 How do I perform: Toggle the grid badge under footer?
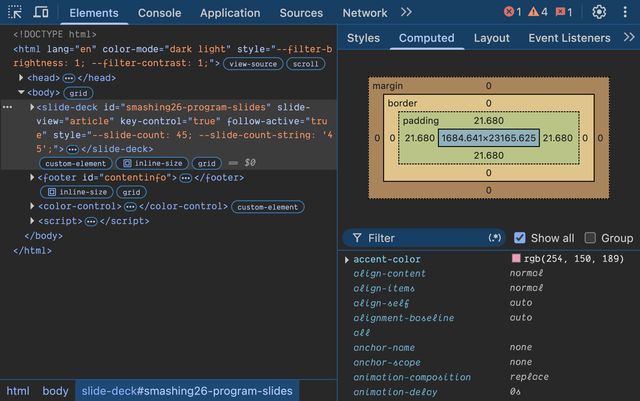tap(131, 192)
